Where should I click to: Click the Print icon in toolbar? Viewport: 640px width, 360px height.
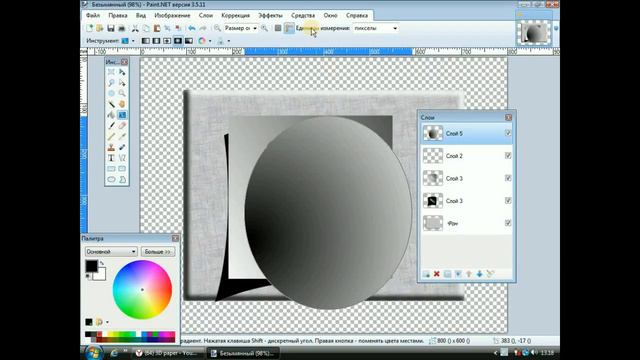(121, 28)
